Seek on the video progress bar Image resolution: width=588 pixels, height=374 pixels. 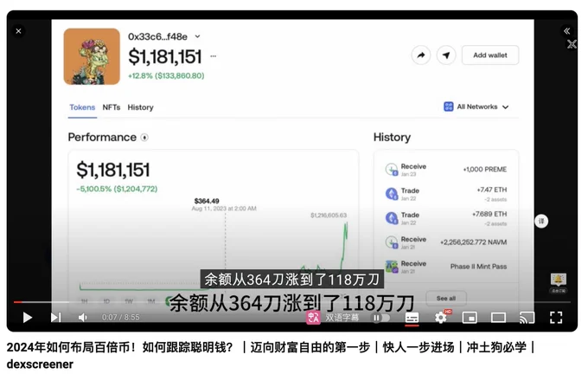click(x=291, y=302)
